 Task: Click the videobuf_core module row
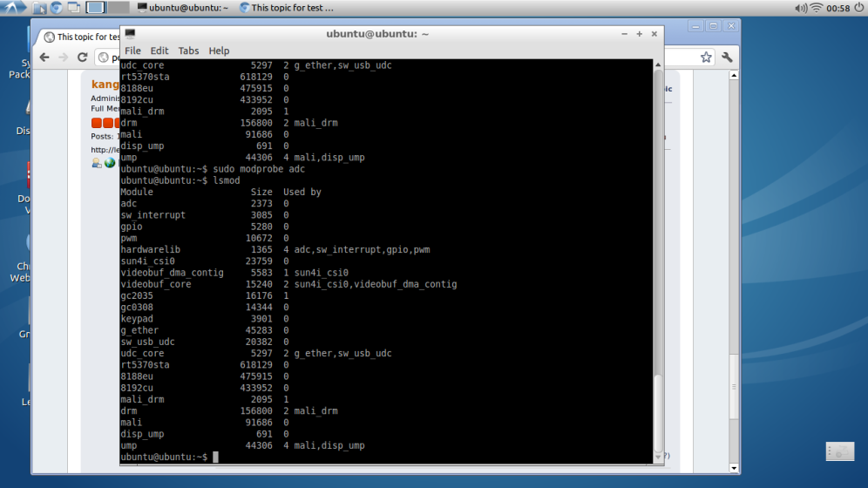(x=289, y=284)
